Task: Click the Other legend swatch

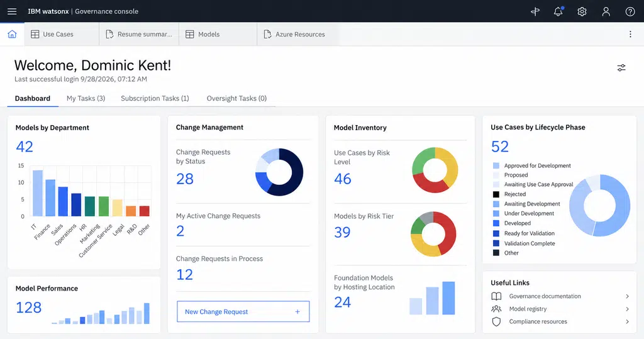Action: coord(496,253)
